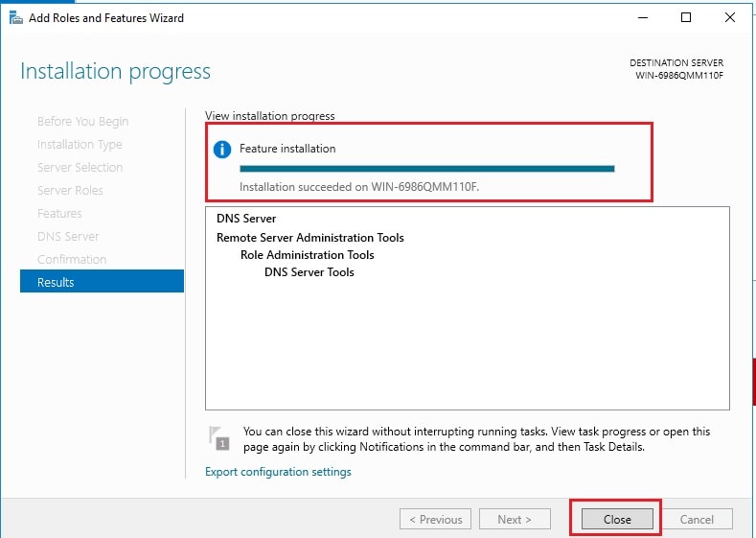Click DNS Server in the results list
The image size is (756, 538).
[246, 218]
